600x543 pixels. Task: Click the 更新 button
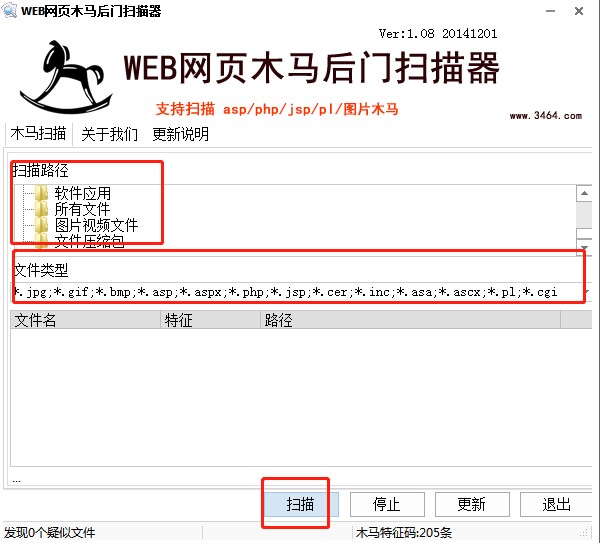pyautogui.click(x=472, y=504)
